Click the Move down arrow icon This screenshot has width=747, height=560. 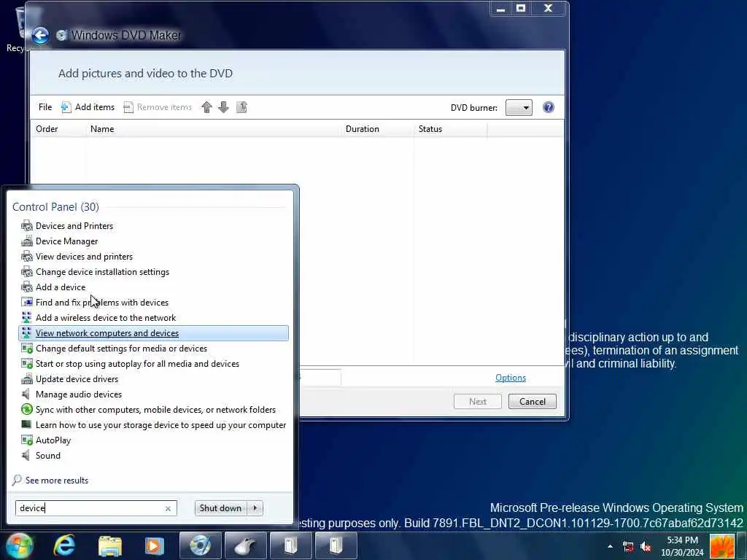(x=223, y=107)
